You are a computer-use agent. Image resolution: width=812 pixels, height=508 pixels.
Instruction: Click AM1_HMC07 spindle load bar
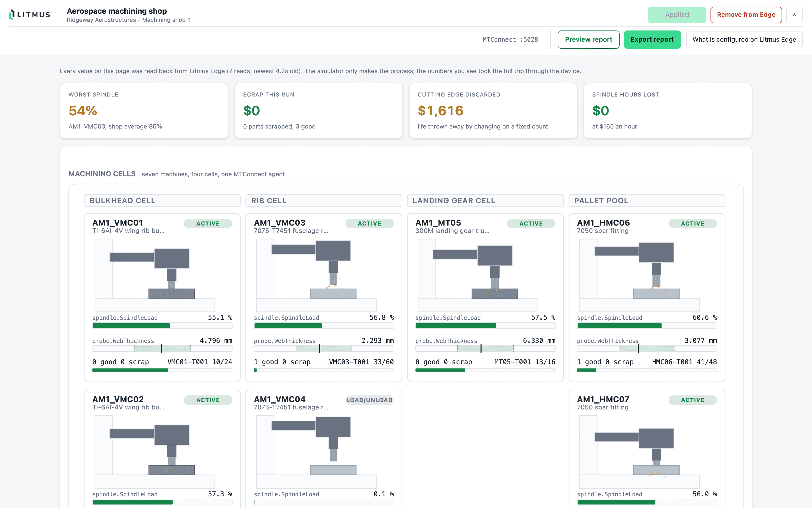[647, 502]
